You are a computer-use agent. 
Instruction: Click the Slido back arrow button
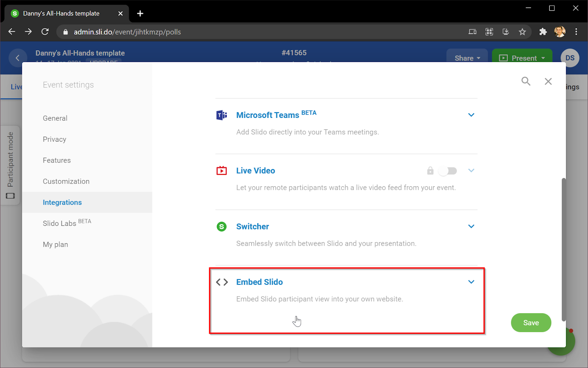point(17,58)
